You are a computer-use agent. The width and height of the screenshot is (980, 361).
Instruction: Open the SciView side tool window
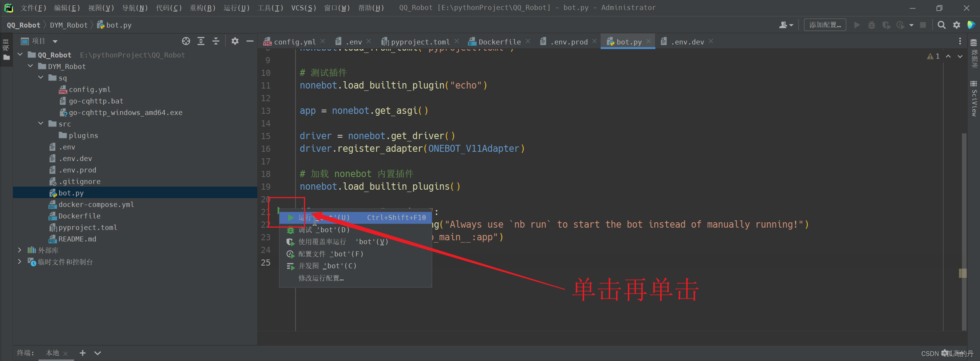click(974, 98)
